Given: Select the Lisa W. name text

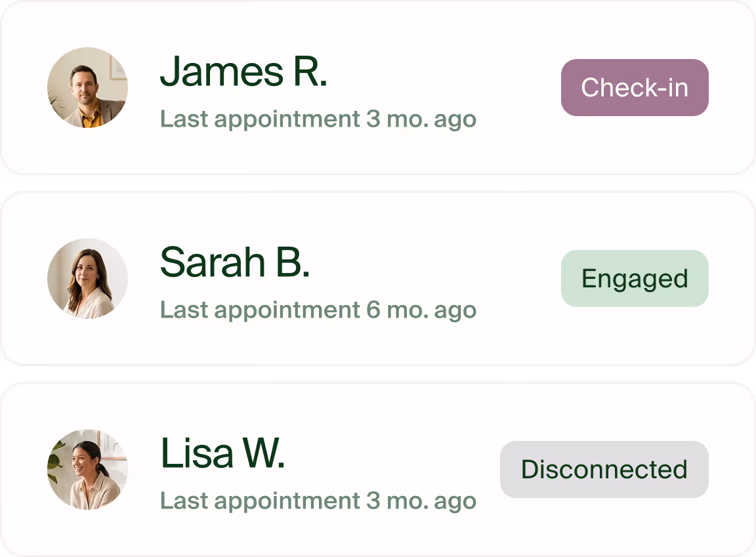Looking at the screenshot, I should pos(223,454).
